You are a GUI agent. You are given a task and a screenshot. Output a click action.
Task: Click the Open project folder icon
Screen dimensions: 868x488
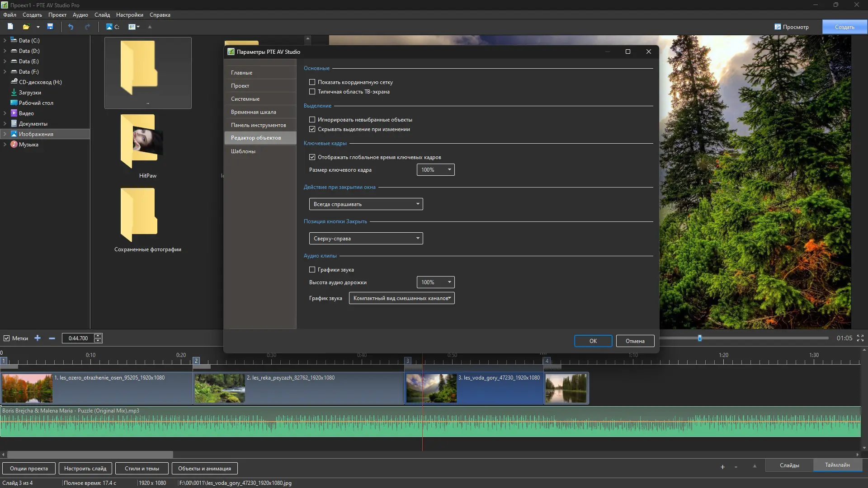coord(26,27)
